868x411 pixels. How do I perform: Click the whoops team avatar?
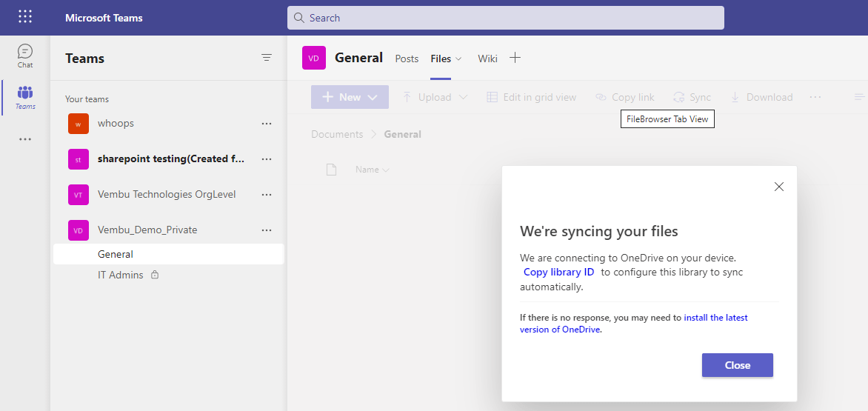point(78,124)
